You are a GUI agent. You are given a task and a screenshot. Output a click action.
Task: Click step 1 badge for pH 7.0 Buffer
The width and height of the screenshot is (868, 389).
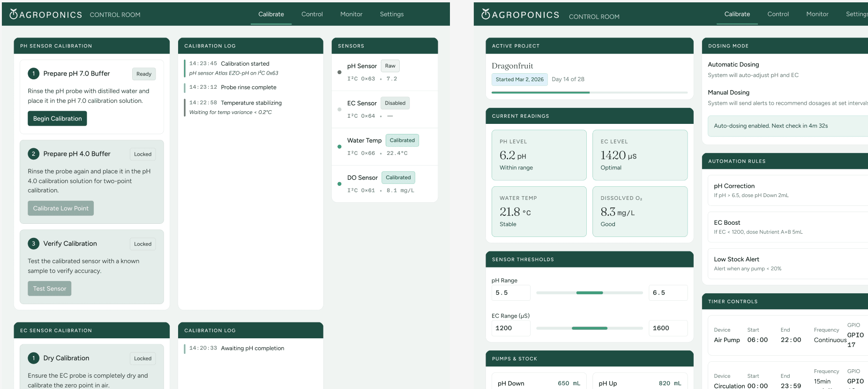33,74
